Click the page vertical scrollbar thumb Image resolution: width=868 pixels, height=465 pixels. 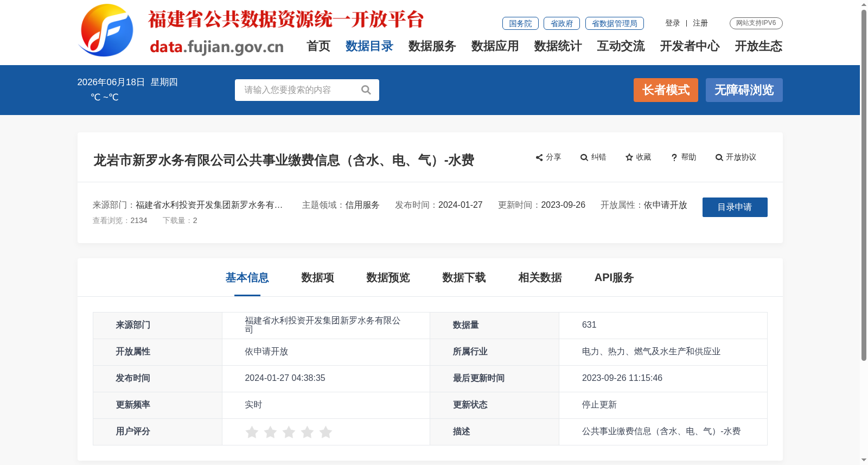[x=864, y=186]
